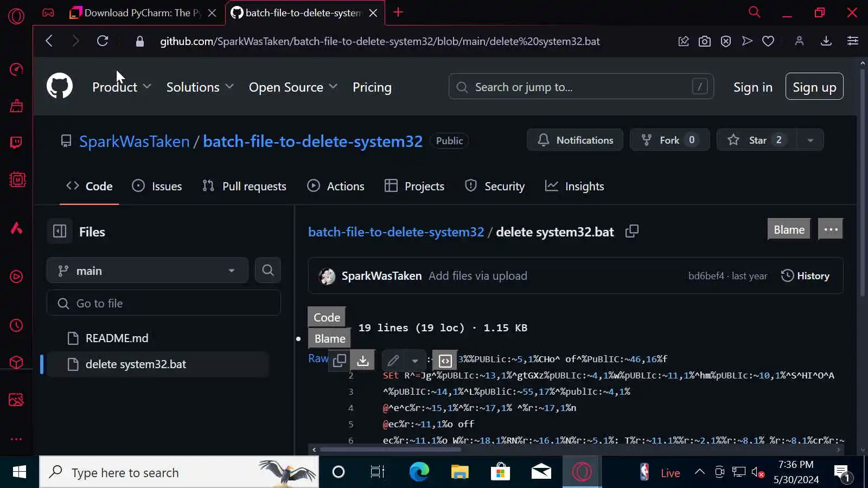Open edit options dropdown arrow

[x=415, y=360]
